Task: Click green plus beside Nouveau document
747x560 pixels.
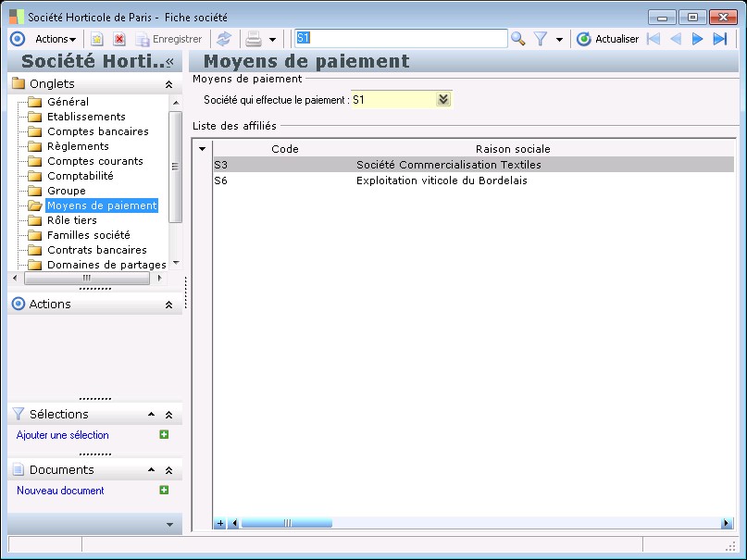Action: pos(164,491)
